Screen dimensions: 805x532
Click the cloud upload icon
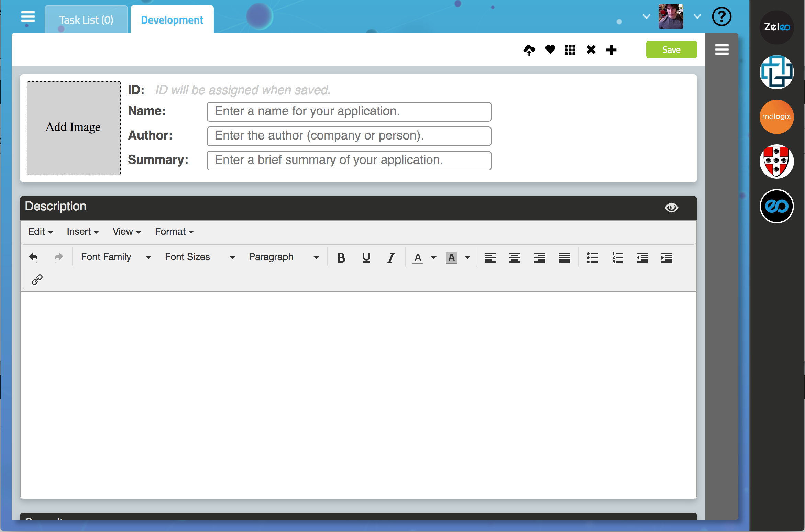(529, 50)
